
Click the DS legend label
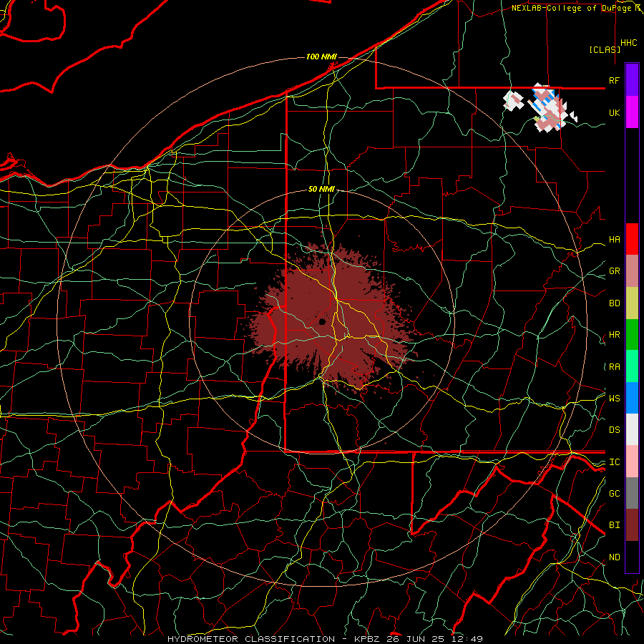614,430
